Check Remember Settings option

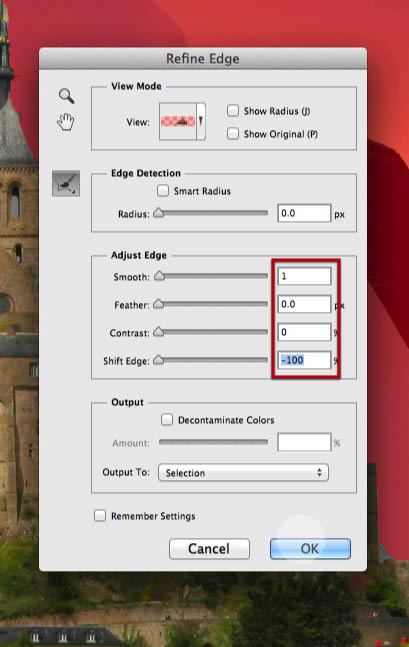coord(100,516)
